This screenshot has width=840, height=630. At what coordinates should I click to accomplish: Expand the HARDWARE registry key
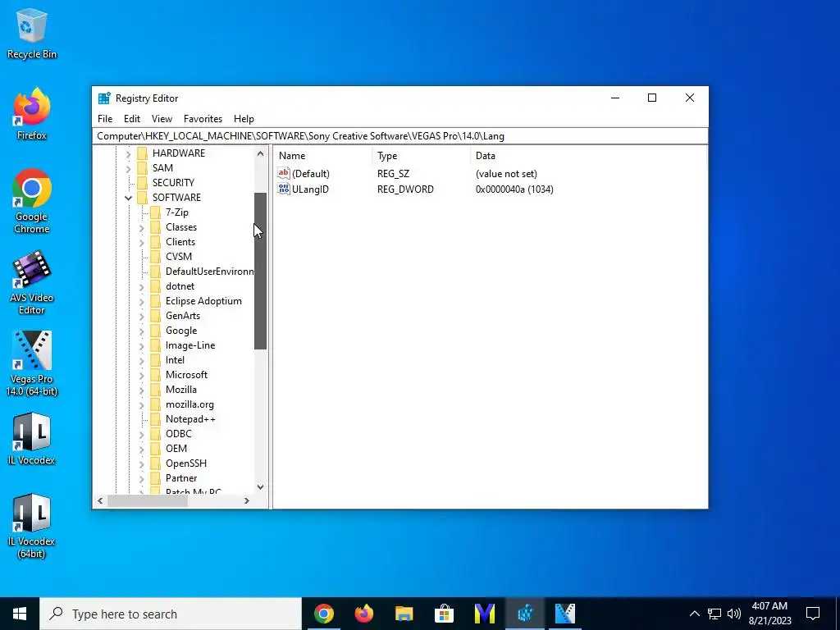128,153
